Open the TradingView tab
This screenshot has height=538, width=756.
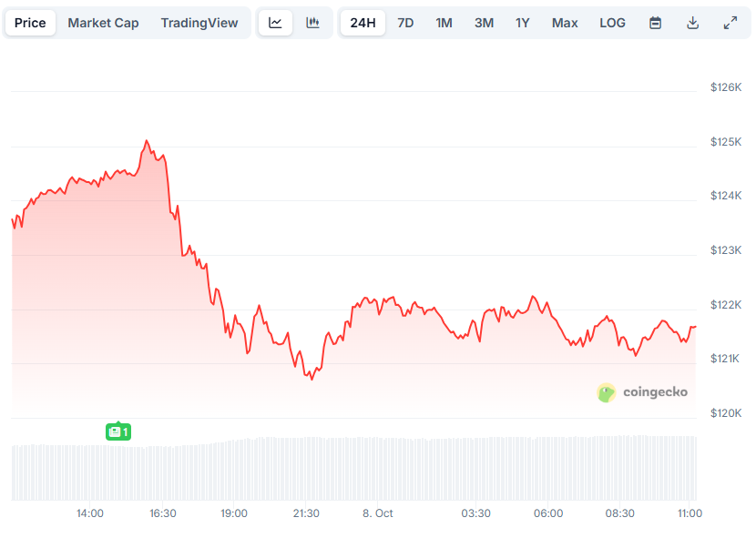click(199, 23)
